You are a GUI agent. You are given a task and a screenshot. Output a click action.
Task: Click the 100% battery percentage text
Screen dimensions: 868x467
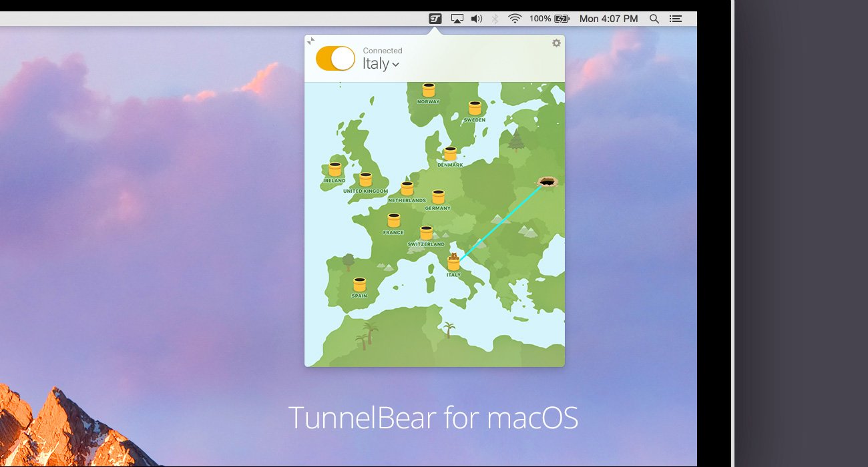coord(540,19)
